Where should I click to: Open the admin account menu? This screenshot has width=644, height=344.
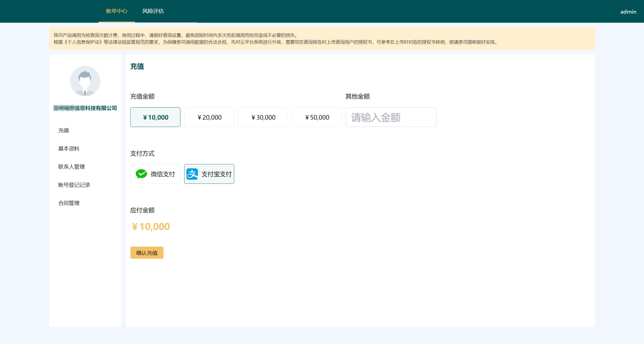[x=628, y=11]
